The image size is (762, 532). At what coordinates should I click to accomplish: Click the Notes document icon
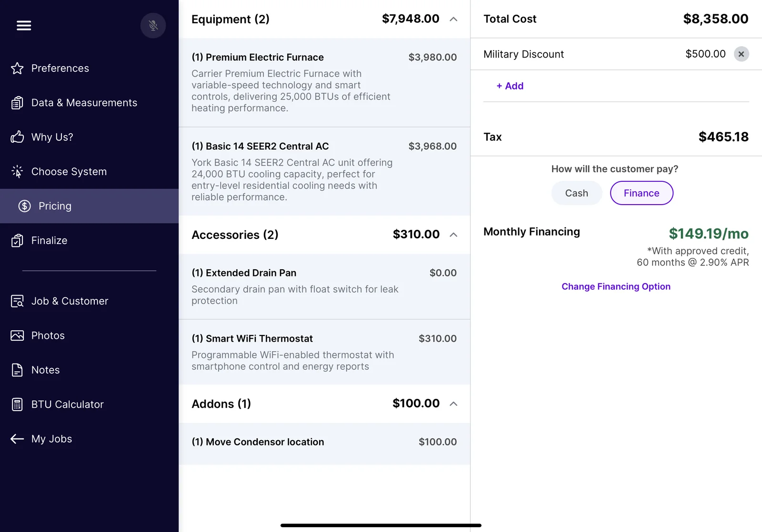(17, 370)
